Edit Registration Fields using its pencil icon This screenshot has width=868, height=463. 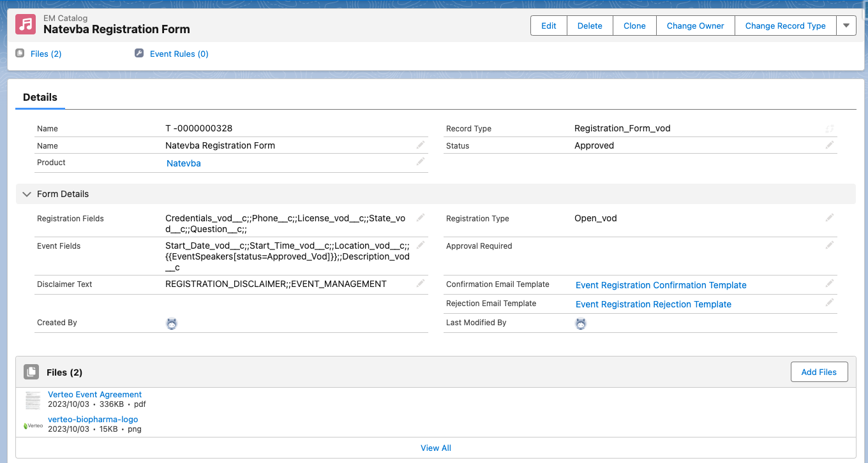click(x=421, y=217)
